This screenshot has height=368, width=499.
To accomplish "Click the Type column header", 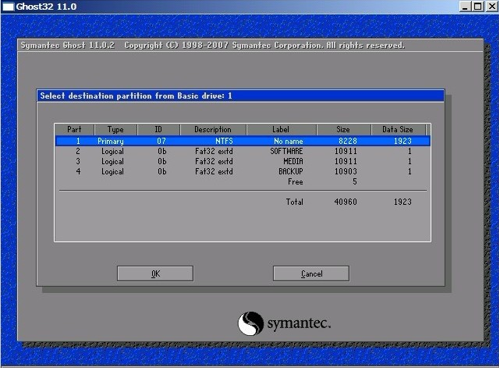I will coord(115,129).
